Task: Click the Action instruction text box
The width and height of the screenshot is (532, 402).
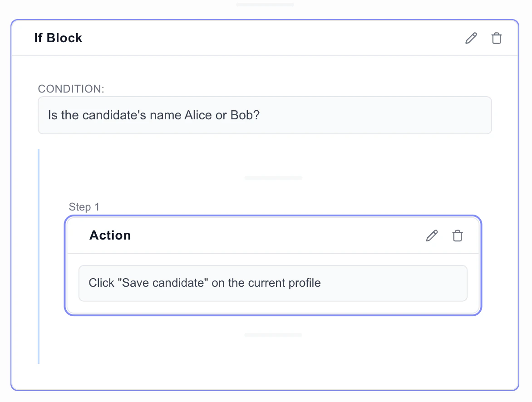Action: (x=273, y=283)
